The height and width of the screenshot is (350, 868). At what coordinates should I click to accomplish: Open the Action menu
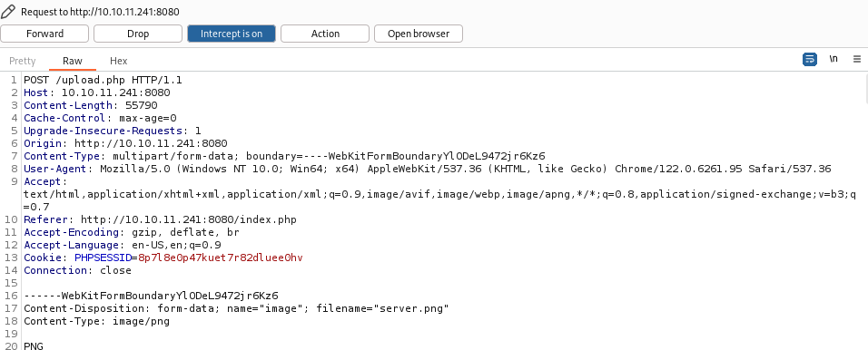coord(325,34)
